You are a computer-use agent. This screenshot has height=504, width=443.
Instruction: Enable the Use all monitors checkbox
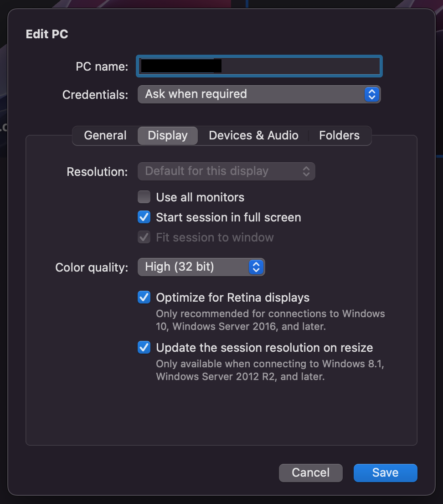[144, 197]
